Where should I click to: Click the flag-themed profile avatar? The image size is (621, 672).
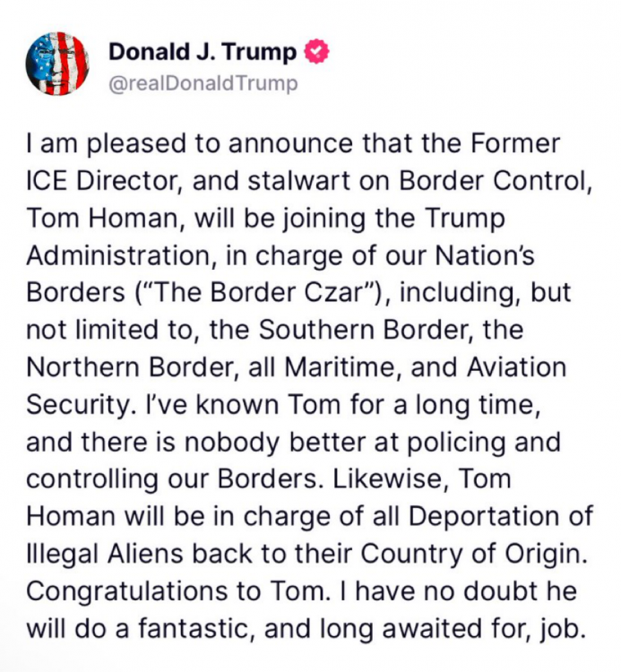pos(57,64)
